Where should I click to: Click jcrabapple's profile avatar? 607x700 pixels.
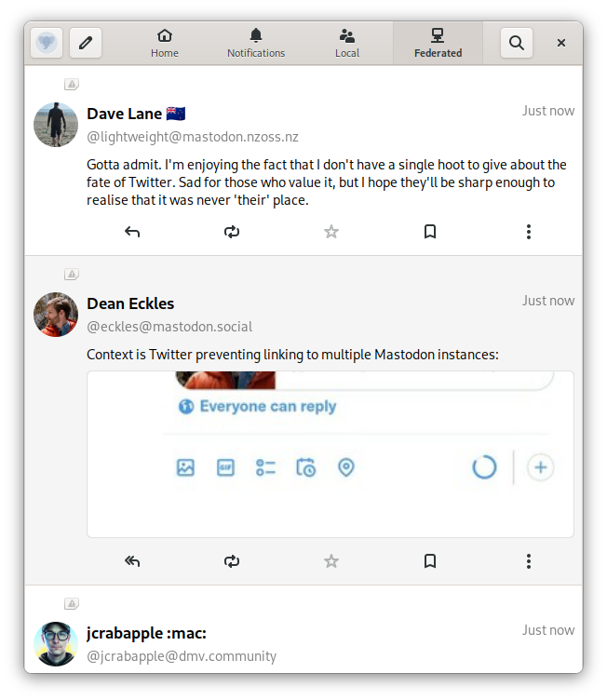click(56, 644)
